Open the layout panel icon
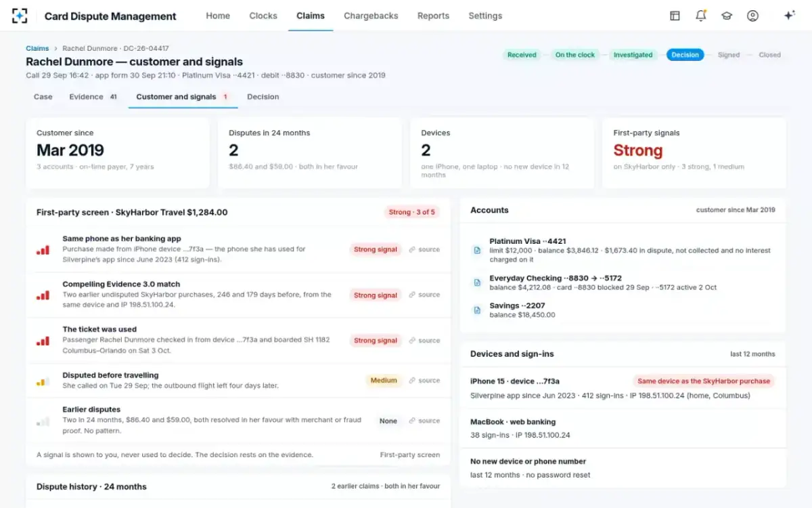The image size is (812, 508). point(675,16)
